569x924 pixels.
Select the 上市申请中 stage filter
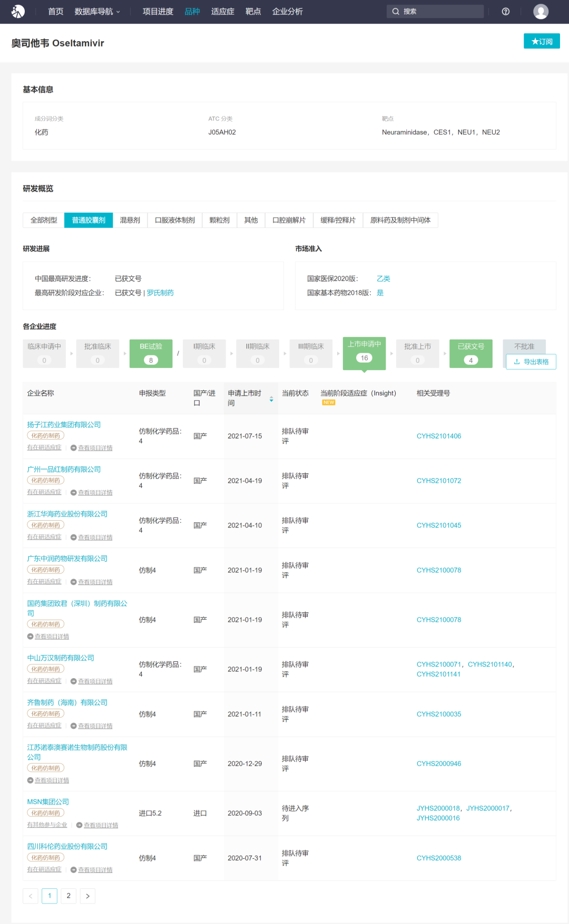tap(364, 353)
